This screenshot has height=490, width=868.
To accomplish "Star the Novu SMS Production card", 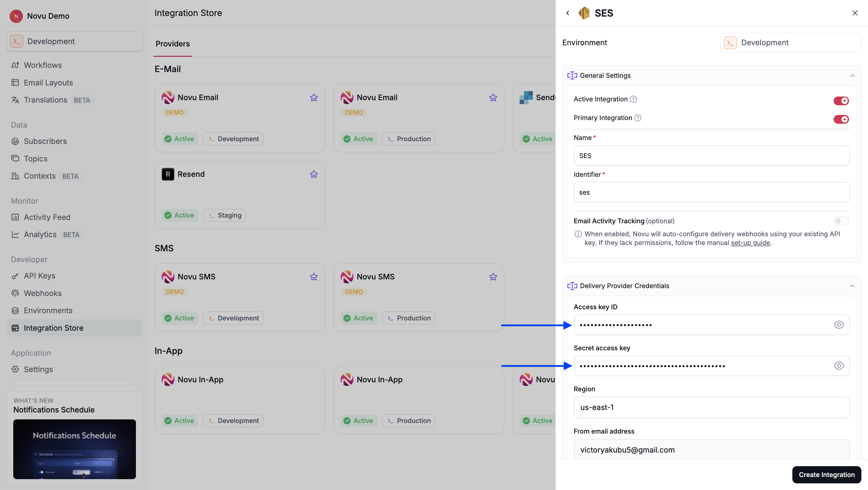I will pos(493,277).
